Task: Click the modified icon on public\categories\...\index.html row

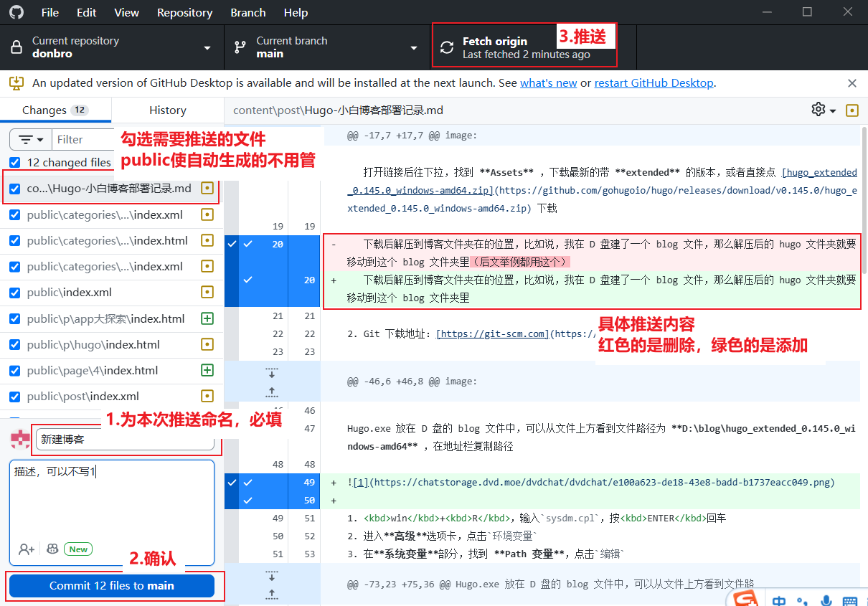Action: point(207,240)
